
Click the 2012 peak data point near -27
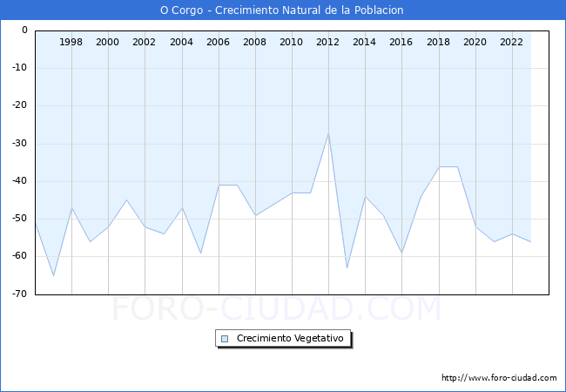click(x=328, y=133)
